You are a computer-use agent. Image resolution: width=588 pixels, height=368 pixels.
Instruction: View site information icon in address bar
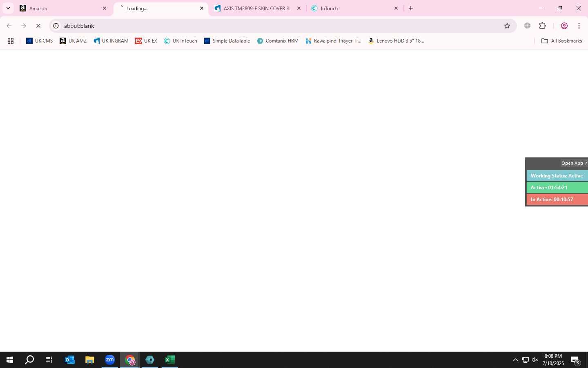[56, 26]
